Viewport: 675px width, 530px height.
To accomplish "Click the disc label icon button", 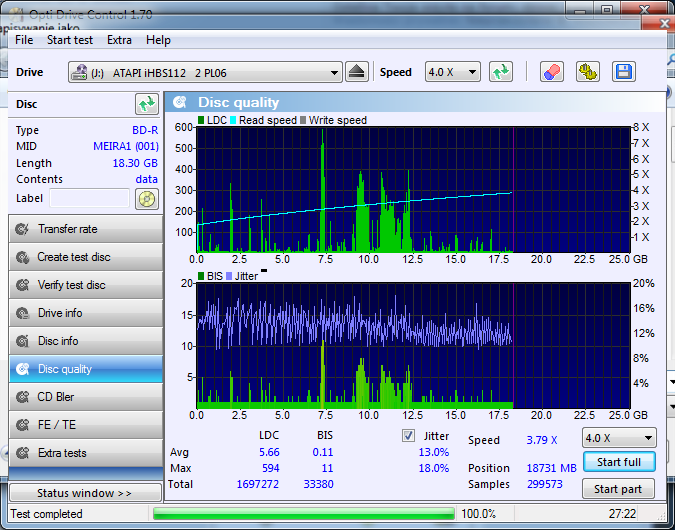I will tap(147, 199).
